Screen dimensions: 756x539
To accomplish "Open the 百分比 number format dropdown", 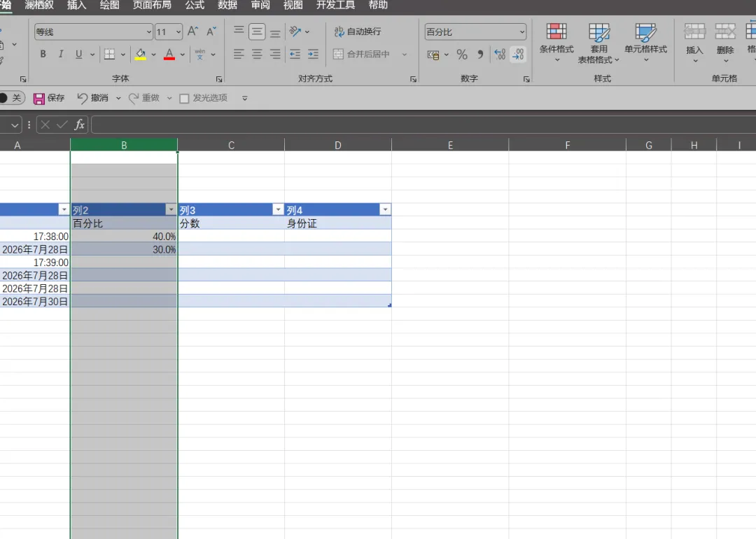I will tap(522, 31).
